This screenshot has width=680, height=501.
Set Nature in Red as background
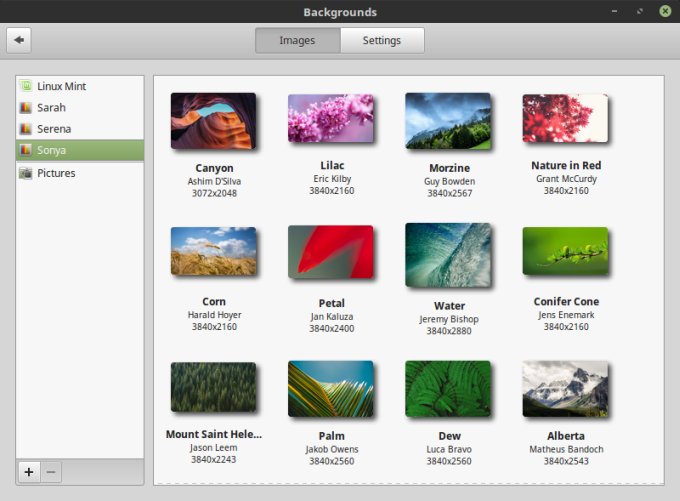[x=565, y=119]
